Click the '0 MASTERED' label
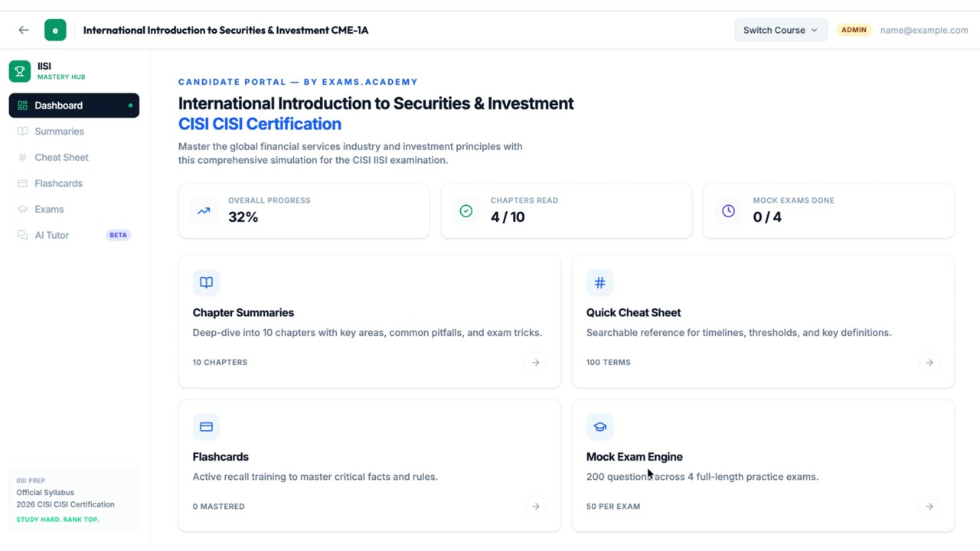This screenshot has width=980, height=551. click(219, 507)
